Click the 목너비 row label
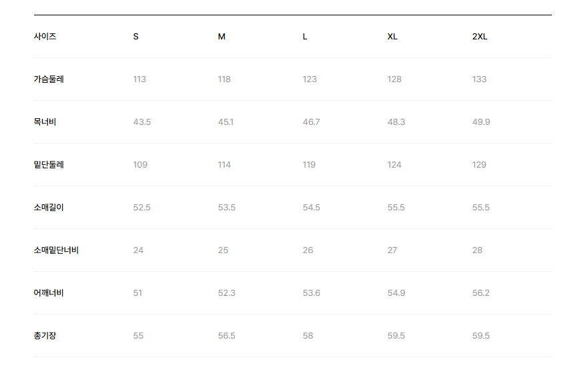Viewport: 588px width, 372px height. [x=45, y=122]
